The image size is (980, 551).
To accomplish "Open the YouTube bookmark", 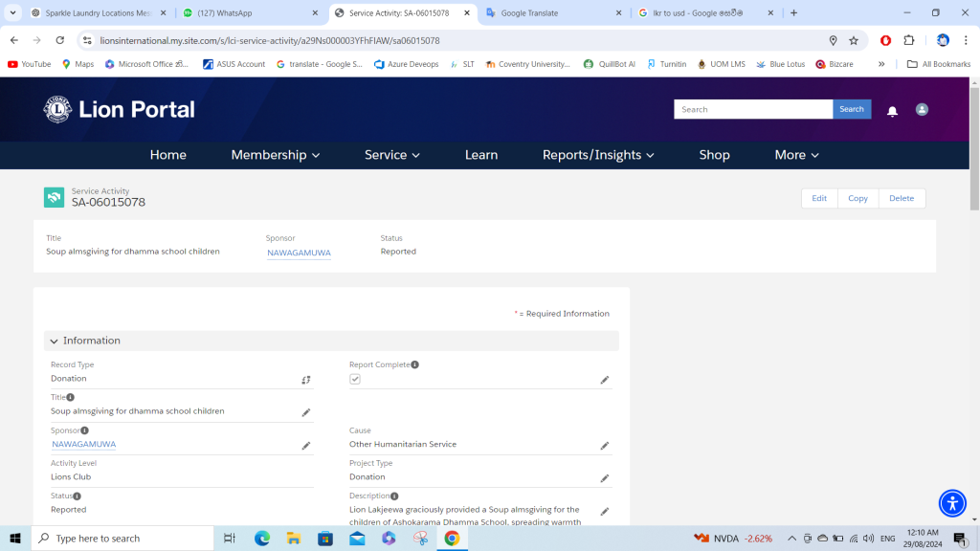I will coord(30,64).
